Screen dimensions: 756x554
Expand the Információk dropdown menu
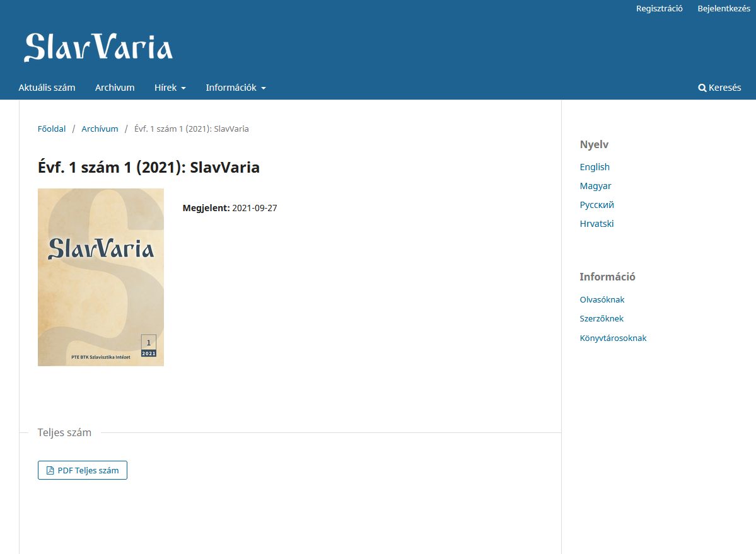[x=236, y=88]
